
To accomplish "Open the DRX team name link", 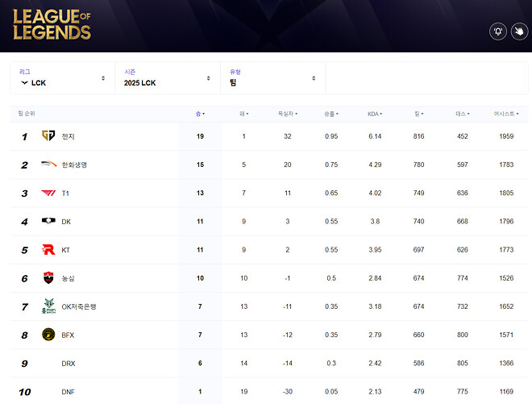I will click(x=69, y=364).
